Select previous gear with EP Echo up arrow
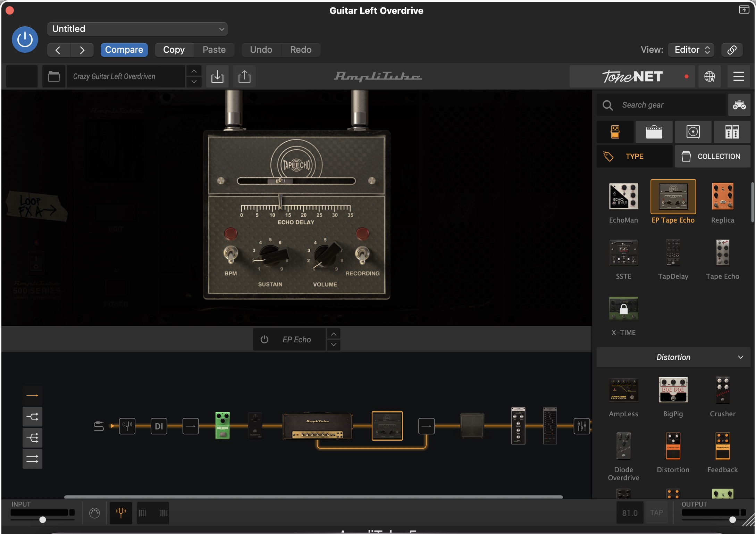Image resolution: width=756 pixels, height=534 pixels. coord(334,334)
